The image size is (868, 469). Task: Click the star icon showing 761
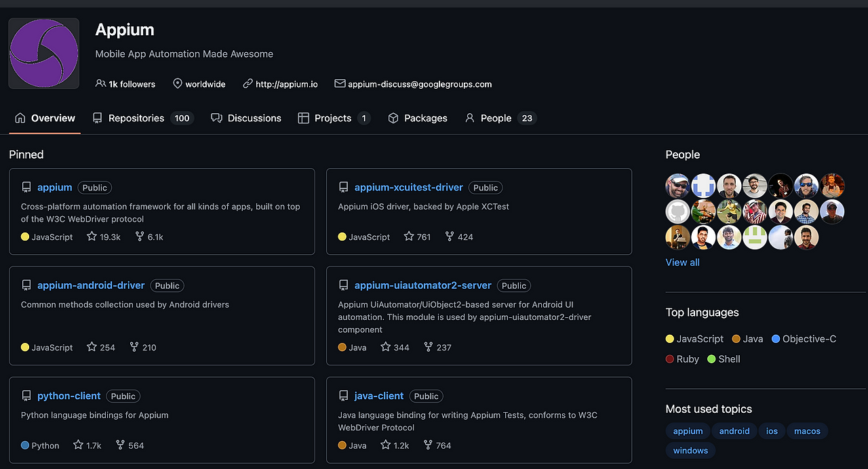click(x=409, y=237)
